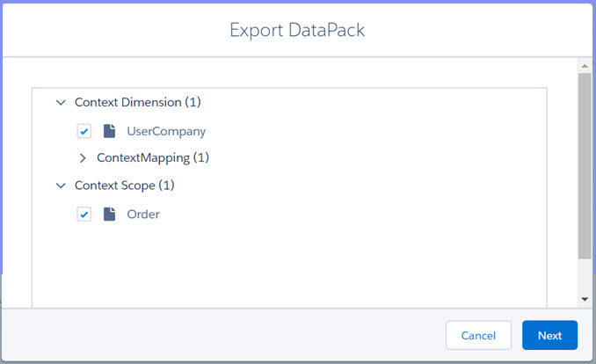Click the Context Dimension (1) label
The image size is (596, 364).
coord(138,102)
